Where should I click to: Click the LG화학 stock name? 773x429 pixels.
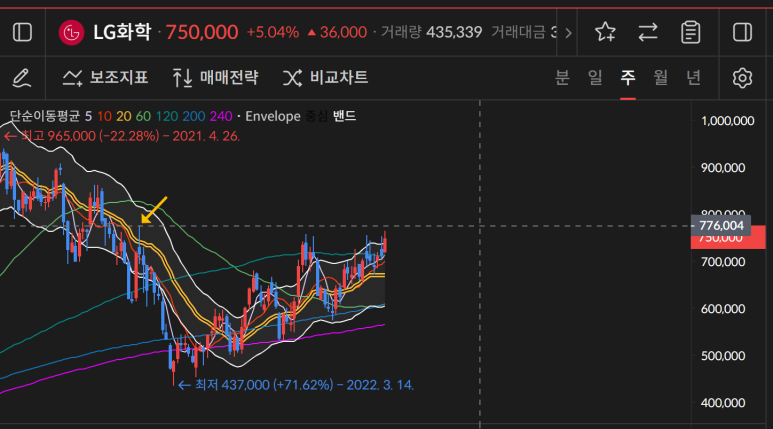(122, 33)
